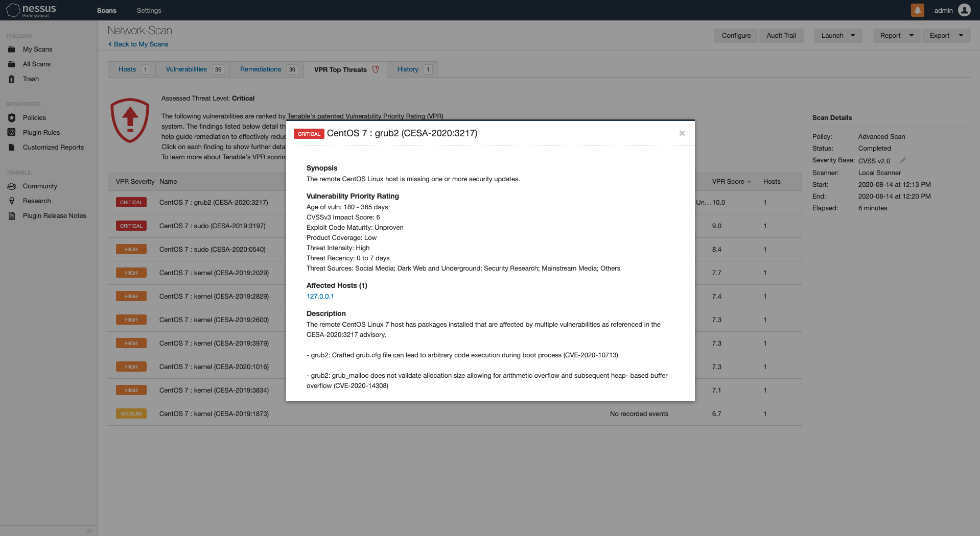The width and height of the screenshot is (980, 536).
Task: Click the Configure button
Action: point(736,36)
